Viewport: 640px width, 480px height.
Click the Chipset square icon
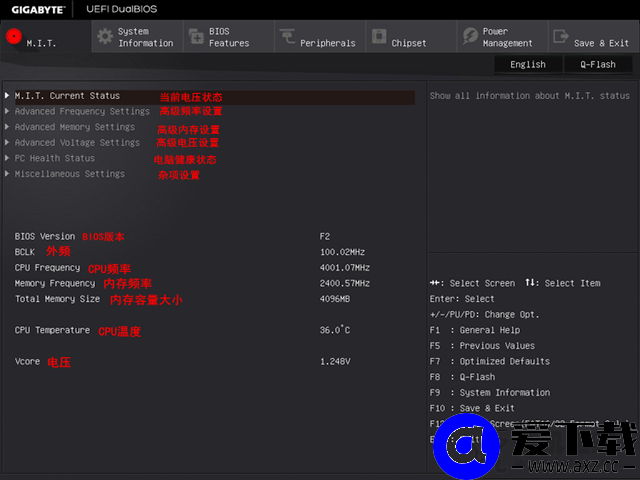click(379, 36)
